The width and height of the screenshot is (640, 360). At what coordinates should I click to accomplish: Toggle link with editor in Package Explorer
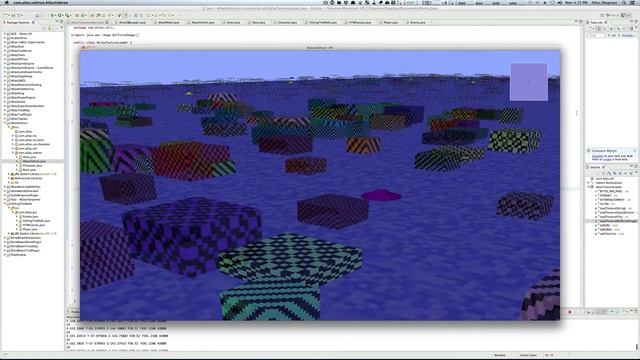49,28
